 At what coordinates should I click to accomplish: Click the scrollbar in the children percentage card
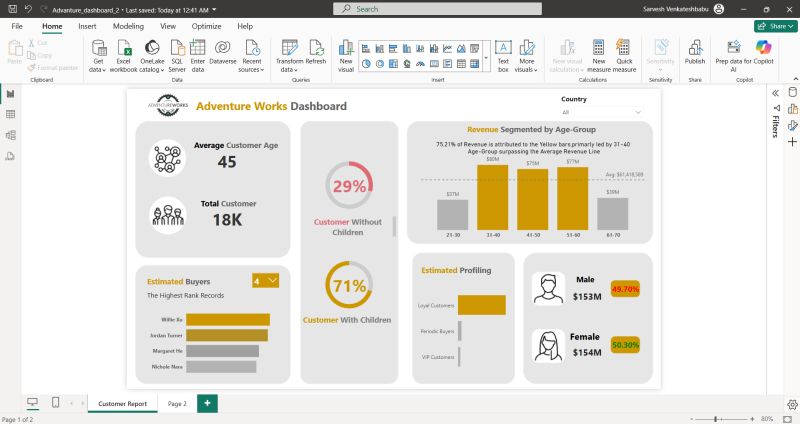pyautogui.click(x=394, y=226)
